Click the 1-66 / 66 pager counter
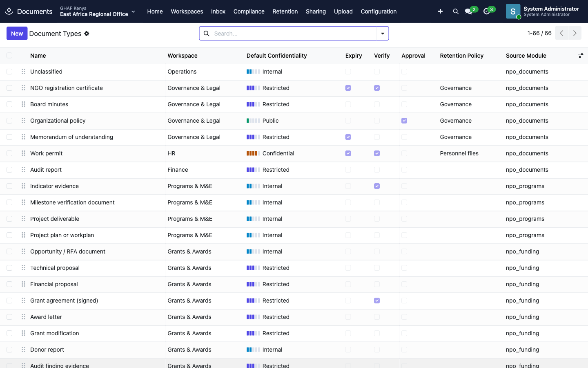This screenshot has width=588, height=368. pyautogui.click(x=539, y=33)
